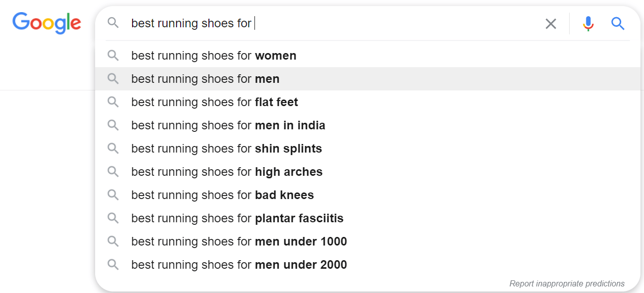Click the X to clear the search query
This screenshot has height=293, width=644.
pyautogui.click(x=551, y=23)
